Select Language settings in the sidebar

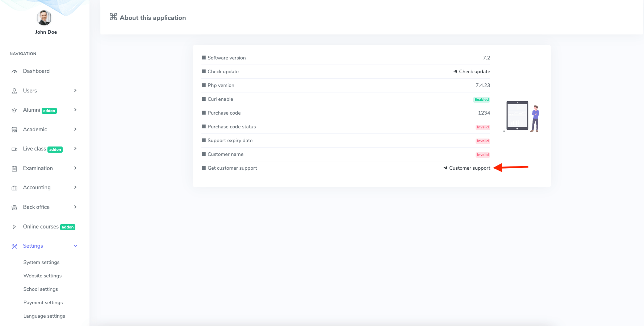[44, 316]
